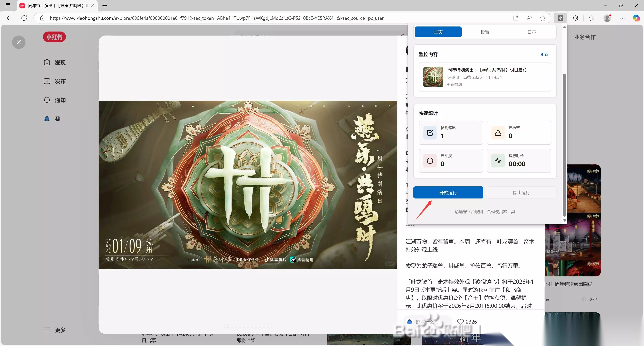Reload the page with the refresh icon

coord(24,18)
